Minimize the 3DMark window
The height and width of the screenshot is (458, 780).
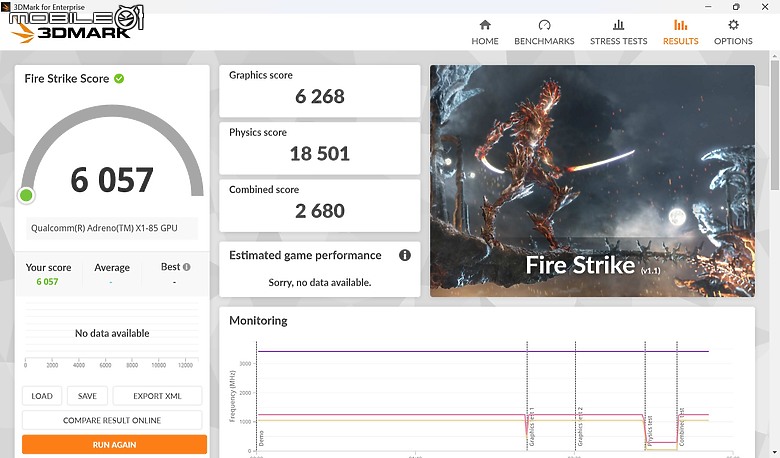pyautogui.click(x=708, y=6)
